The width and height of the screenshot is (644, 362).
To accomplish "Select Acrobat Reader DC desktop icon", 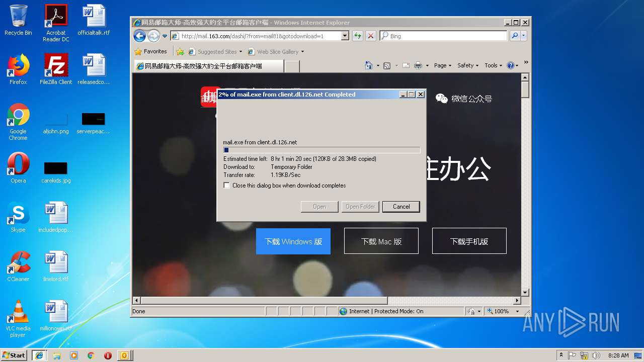I will point(56,23).
